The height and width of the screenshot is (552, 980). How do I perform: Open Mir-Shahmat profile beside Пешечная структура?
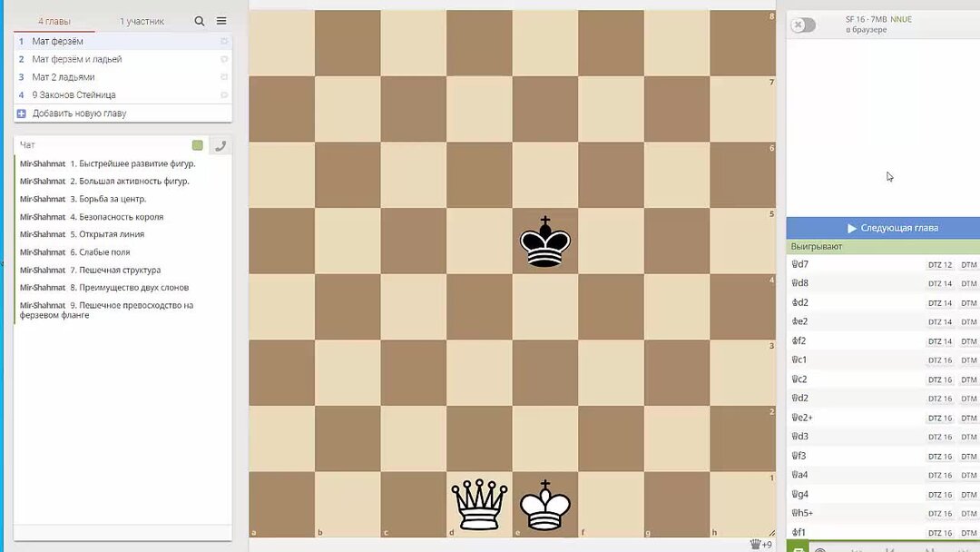tap(43, 270)
